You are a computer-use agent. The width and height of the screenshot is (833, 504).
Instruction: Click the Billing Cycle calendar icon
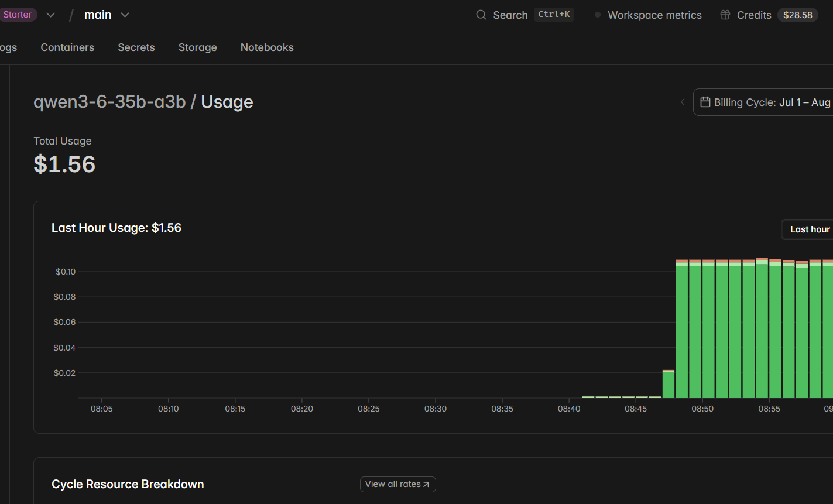point(705,102)
